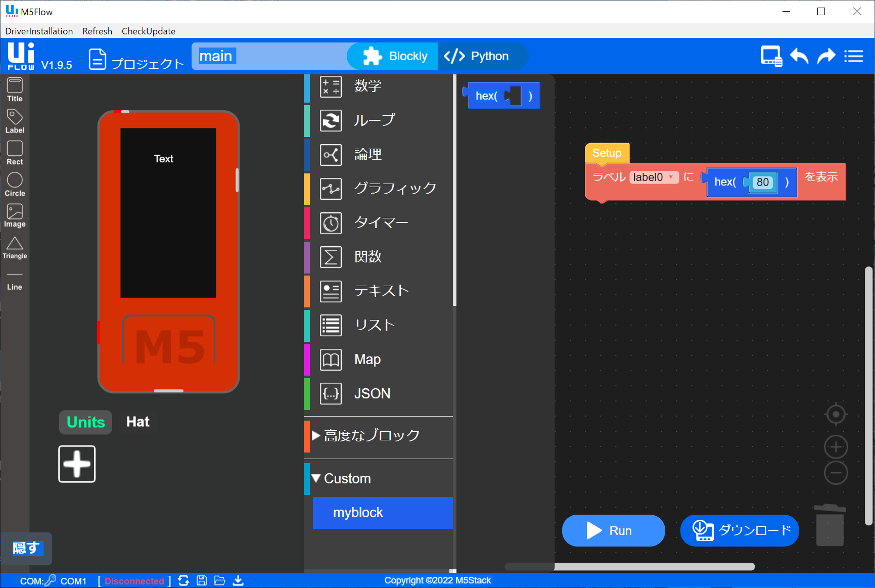Open the 数学 math block category

(x=378, y=86)
